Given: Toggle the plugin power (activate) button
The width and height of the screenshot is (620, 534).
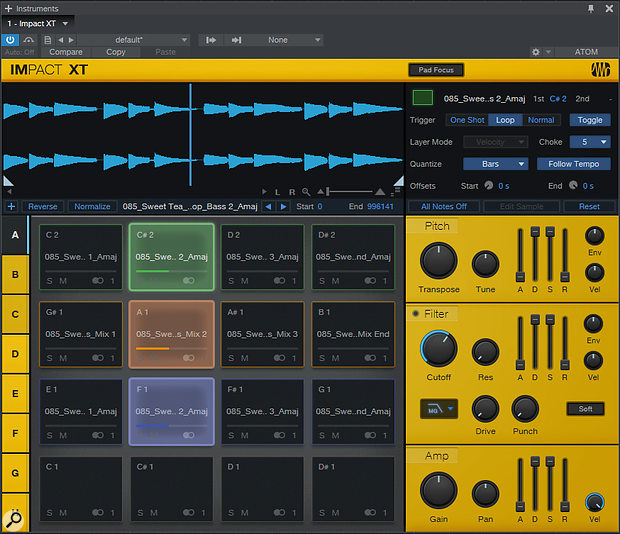Looking at the screenshot, I should coord(10,40).
